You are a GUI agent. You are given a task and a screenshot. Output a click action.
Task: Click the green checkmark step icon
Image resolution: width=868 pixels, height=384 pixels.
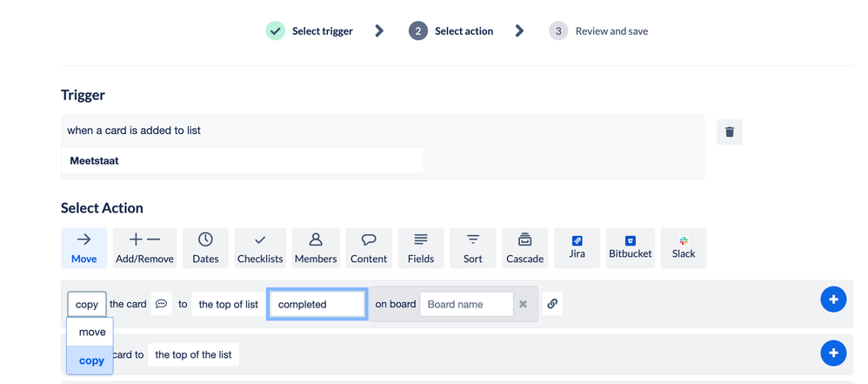point(275,31)
